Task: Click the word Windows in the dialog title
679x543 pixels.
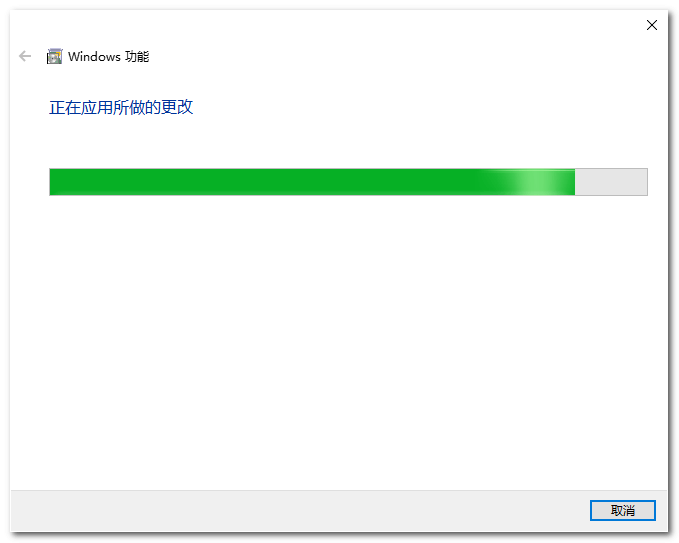Action: pyautogui.click(x=94, y=56)
